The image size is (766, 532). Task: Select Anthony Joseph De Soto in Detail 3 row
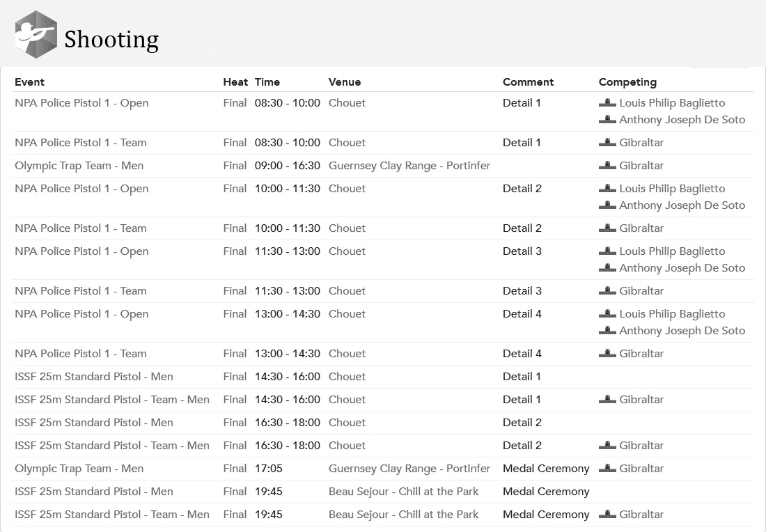click(x=682, y=267)
